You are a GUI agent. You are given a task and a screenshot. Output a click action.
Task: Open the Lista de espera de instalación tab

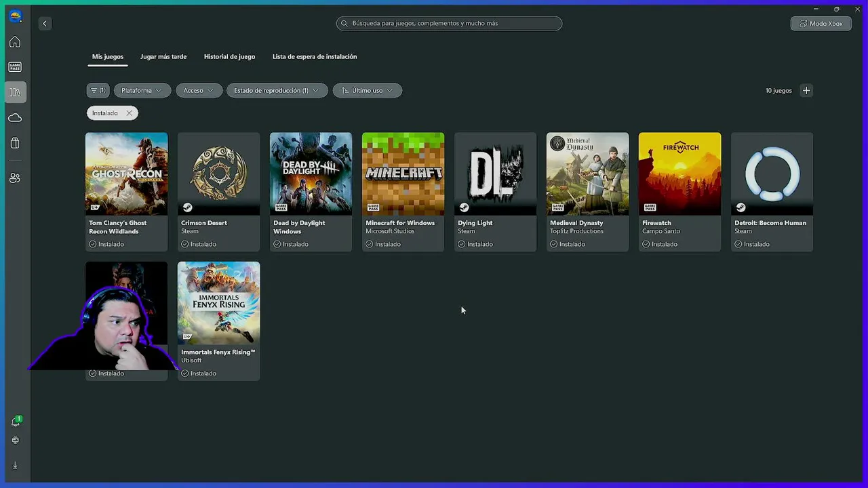pyautogui.click(x=315, y=57)
